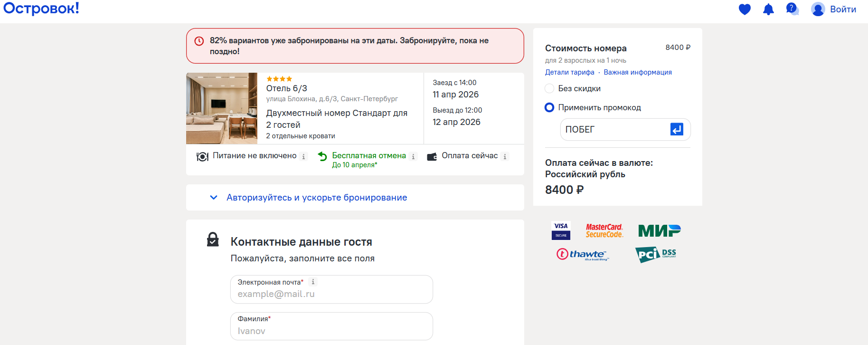This screenshot has height=345, width=868.
Task: Open info icon next to Оплата сейчас
Action: [505, 156]
